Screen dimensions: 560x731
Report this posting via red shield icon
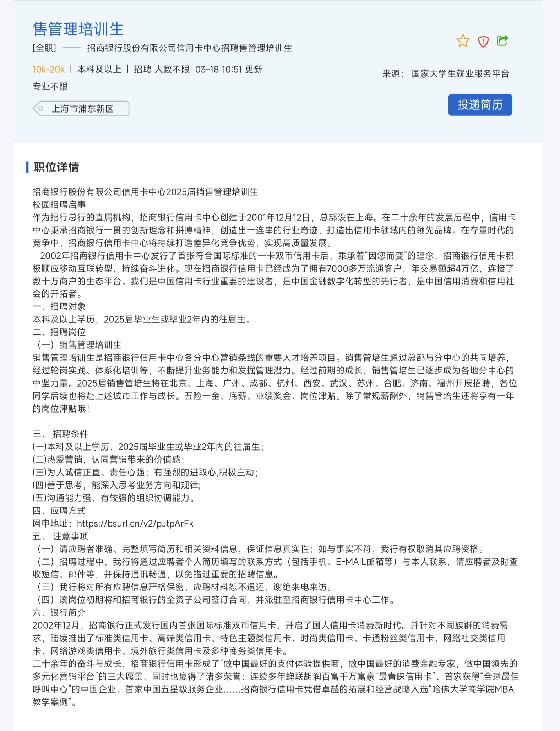(483, 41)
